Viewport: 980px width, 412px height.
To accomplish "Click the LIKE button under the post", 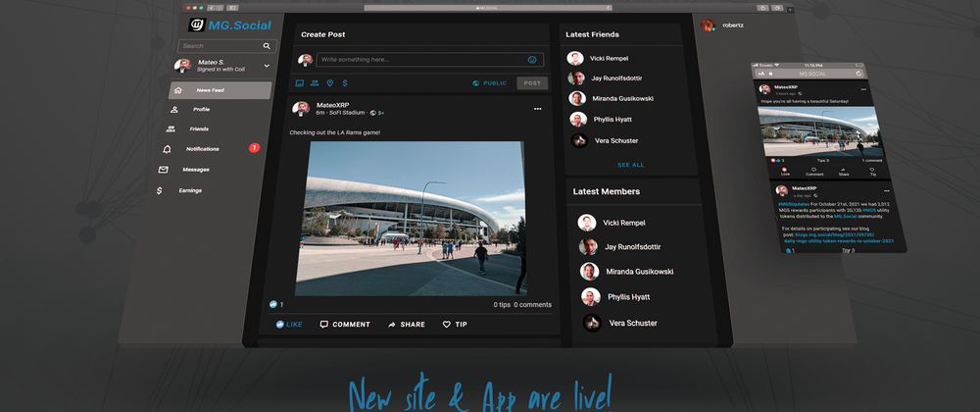I will (x=289, y=325).
